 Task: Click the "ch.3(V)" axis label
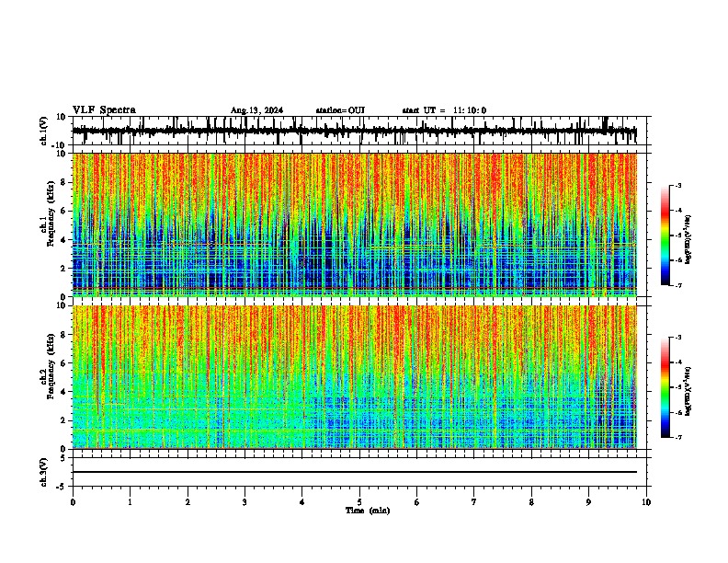click(44, 473)
